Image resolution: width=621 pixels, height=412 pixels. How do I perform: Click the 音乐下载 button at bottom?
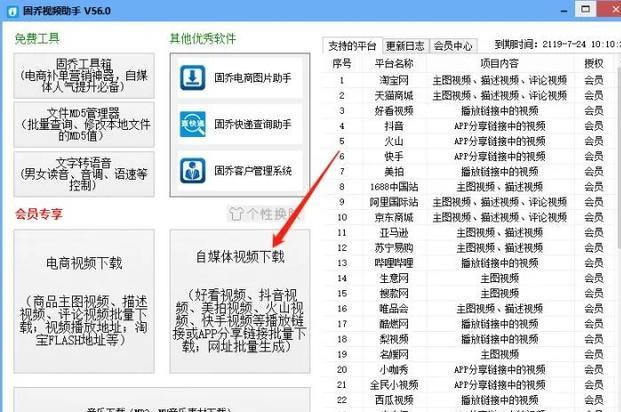click(x=162, y=400)
